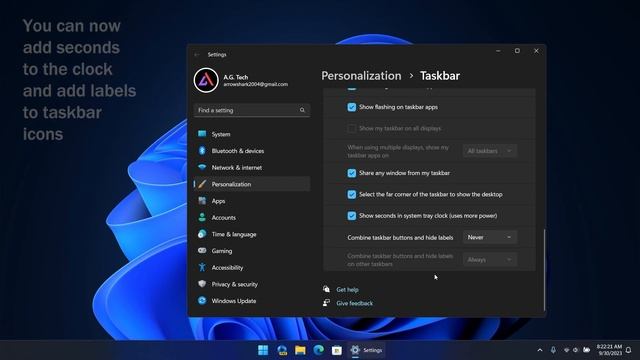
Task: Click the search magnifier icon in Find a setting
Action: point(302,110)
